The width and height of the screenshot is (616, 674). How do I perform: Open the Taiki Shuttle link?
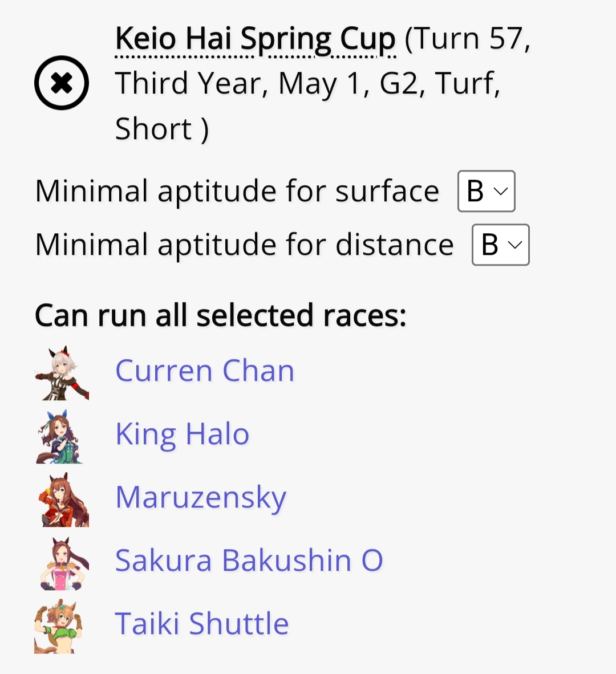pyautogui.click(x=202, y=624)
